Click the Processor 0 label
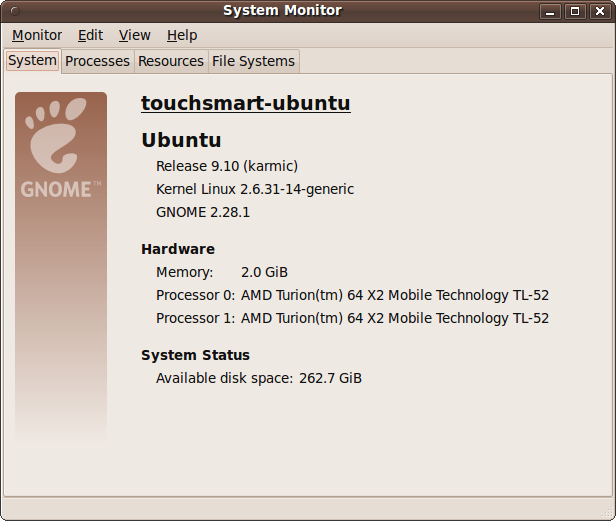Screen dimensions: 616x521 tap(195, 295)
